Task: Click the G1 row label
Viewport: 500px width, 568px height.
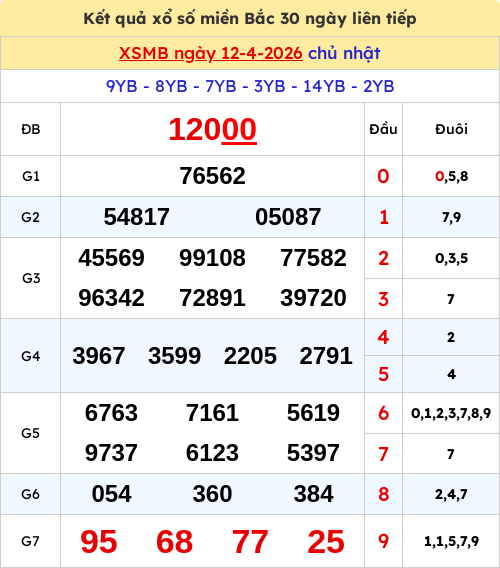Action: 31,176
